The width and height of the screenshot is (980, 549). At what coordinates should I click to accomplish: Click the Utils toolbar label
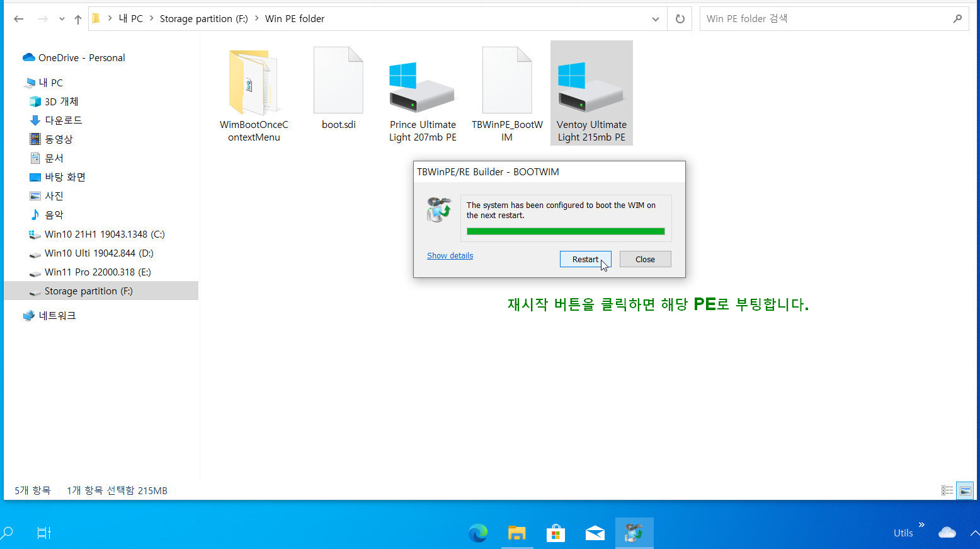point(903,533)
